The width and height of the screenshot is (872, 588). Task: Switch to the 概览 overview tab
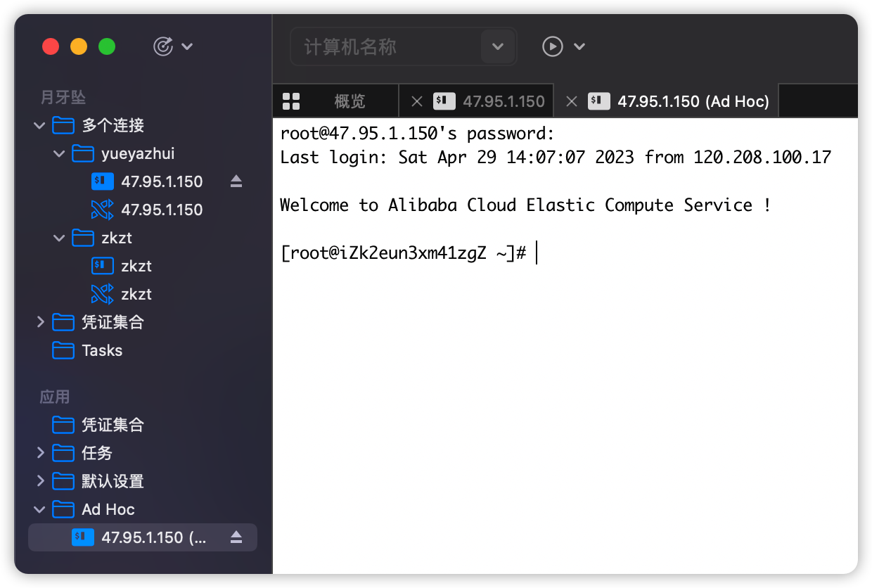pyautogui.click(x=350, y=101)
